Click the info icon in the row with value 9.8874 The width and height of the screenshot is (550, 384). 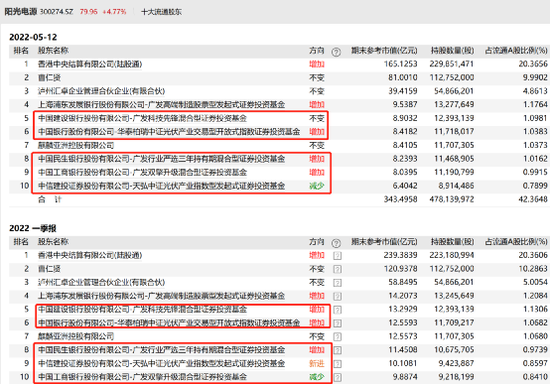(337, 377)
